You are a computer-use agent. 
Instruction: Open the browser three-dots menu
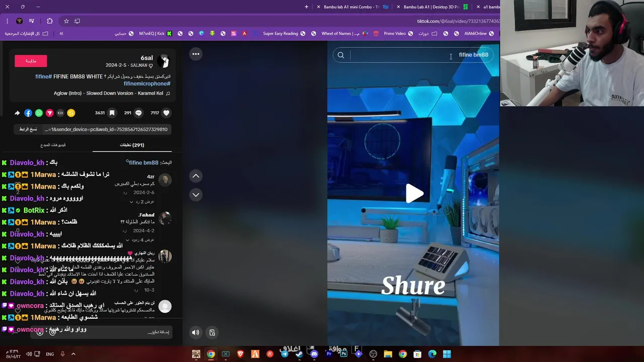7,21
